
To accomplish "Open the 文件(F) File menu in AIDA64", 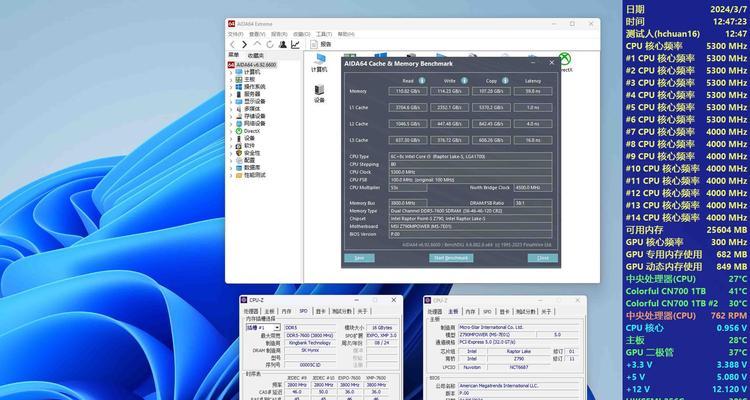I will [235, 34].
